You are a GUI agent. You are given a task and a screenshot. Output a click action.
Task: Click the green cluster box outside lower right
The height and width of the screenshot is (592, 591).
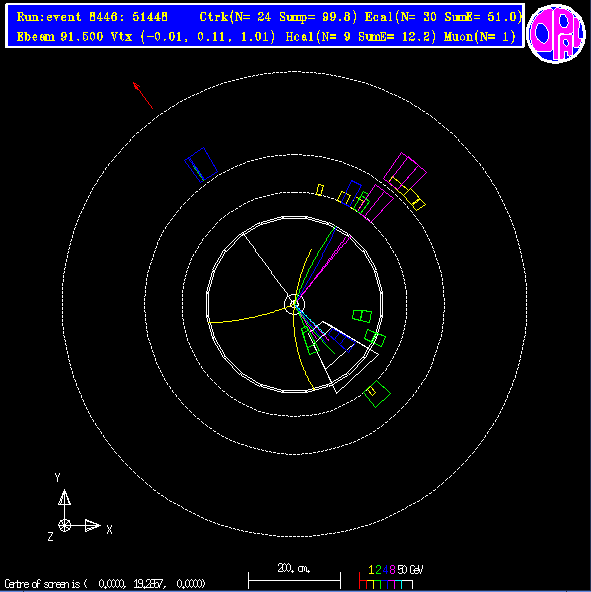pos(377,394)
